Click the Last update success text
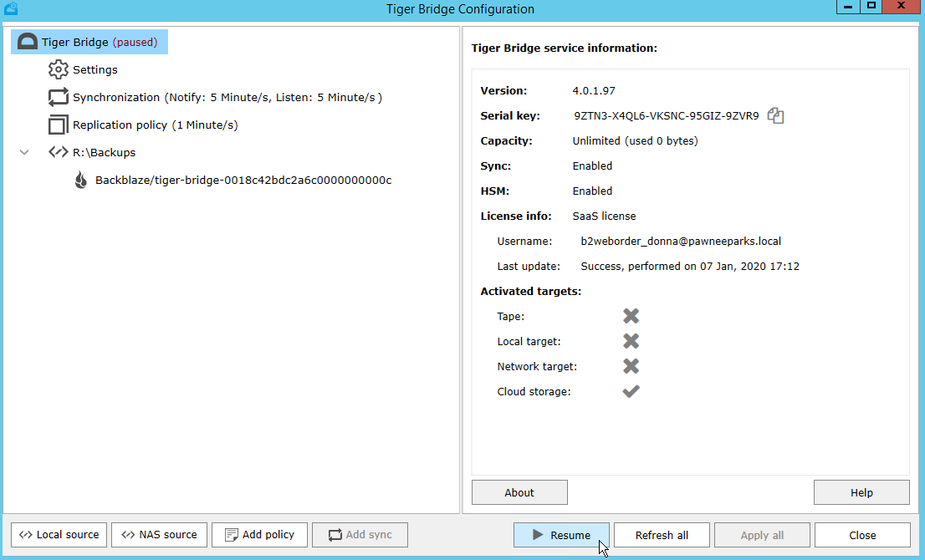This screenshot has width=925, height=560. click(690, 267)
